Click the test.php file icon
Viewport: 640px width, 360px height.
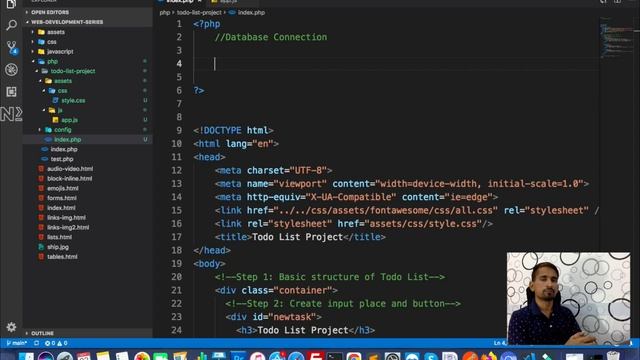45,159
